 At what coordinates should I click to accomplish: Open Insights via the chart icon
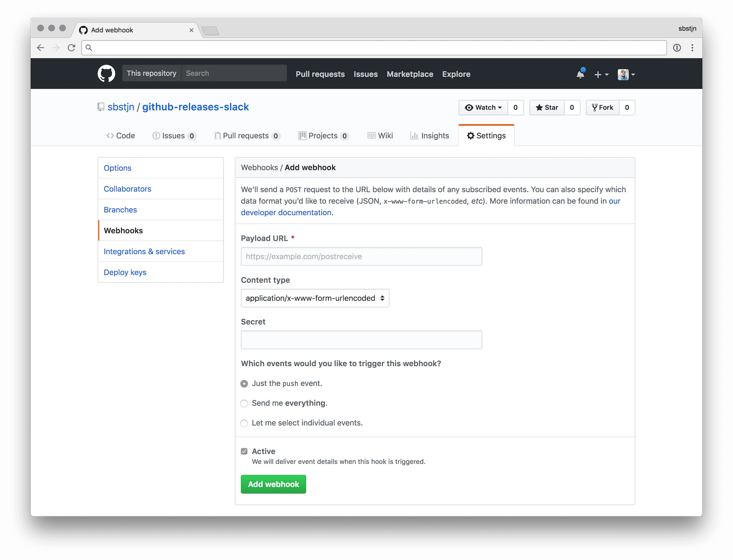[414, 136]
